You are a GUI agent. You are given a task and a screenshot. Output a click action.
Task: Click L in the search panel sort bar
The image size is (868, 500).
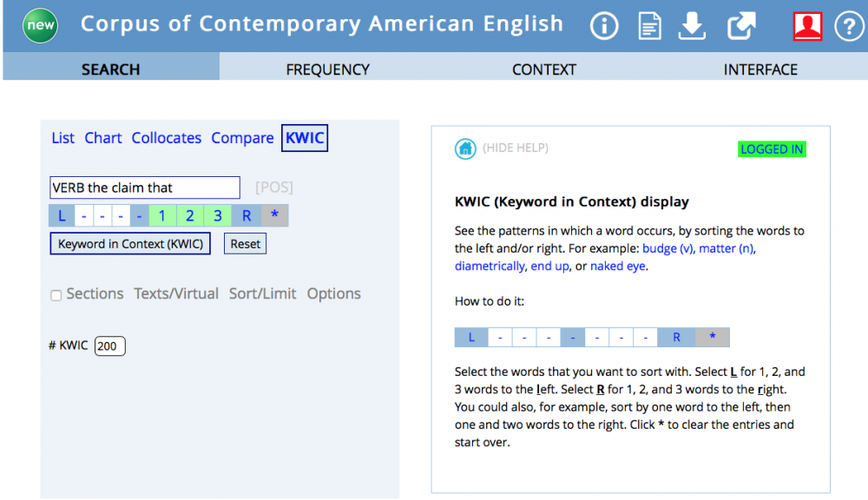[x=62, y=215]
